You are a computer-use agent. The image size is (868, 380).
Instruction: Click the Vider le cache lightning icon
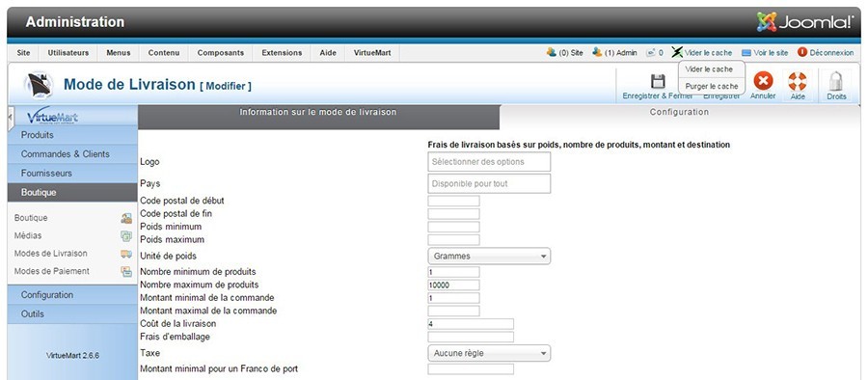tap(677, 52)
